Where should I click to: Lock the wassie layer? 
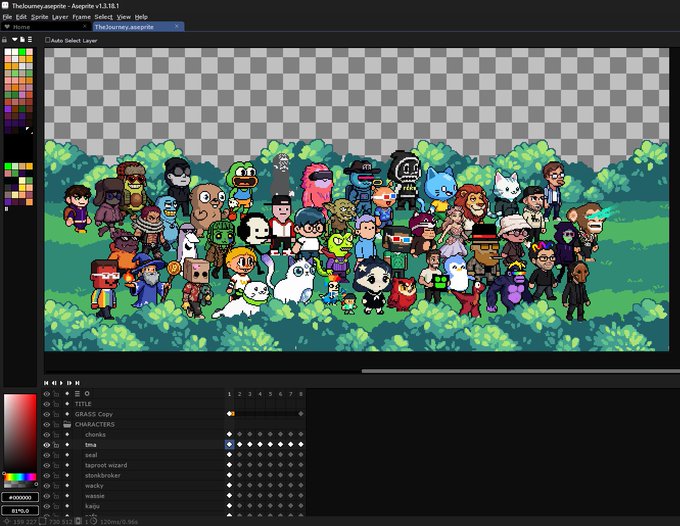click(x=56, y=496)
